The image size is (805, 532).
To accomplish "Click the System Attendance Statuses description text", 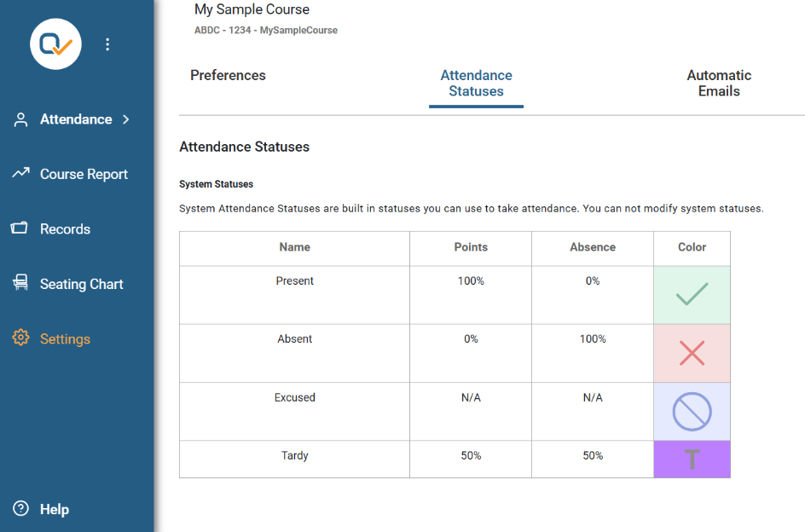I will point(472,209).
